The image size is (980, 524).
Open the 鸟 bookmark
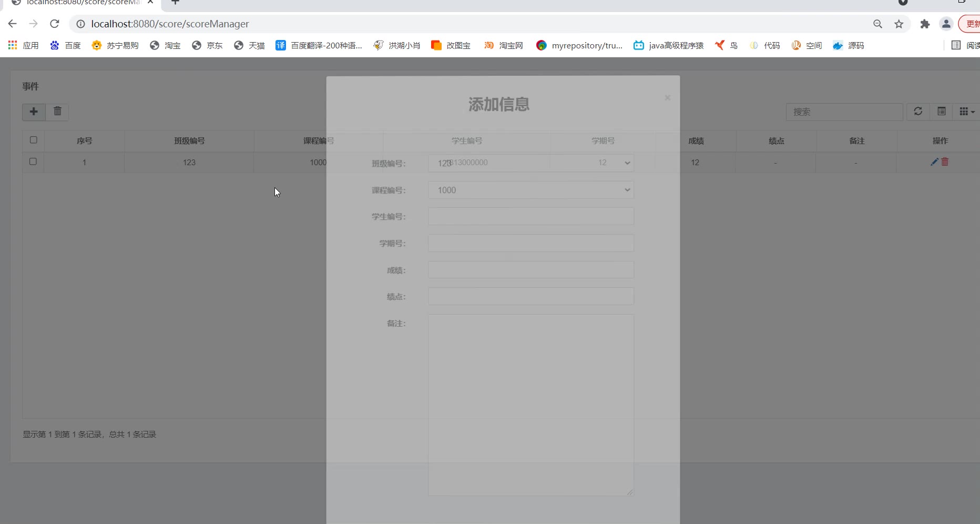point(726,45)
